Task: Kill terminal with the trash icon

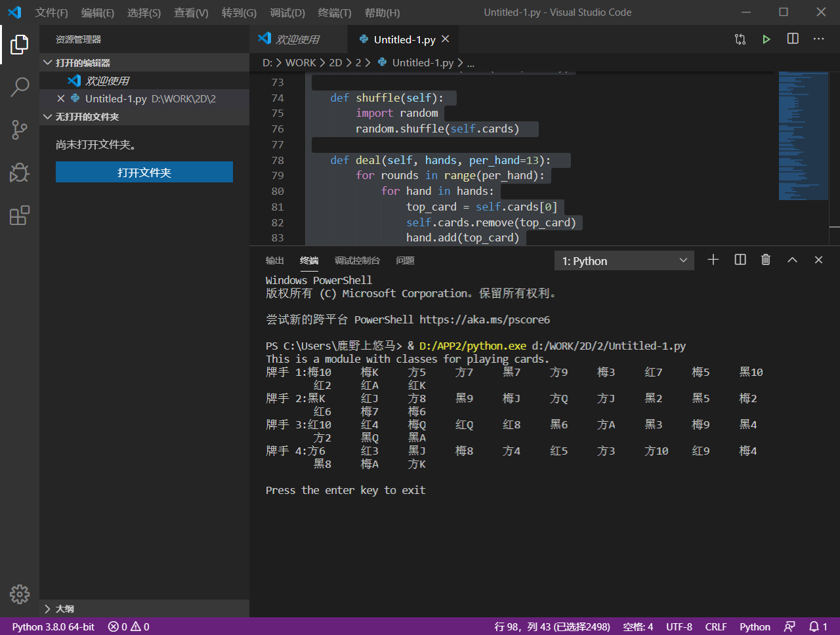Action: [765, 260]
